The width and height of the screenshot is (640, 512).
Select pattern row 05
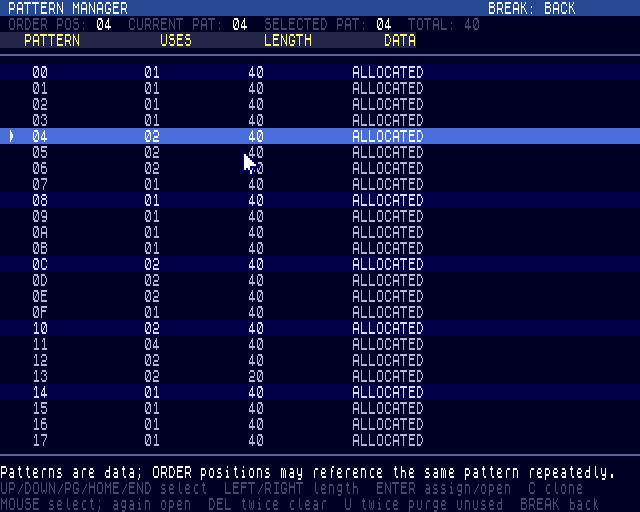(x=320, y=152)
